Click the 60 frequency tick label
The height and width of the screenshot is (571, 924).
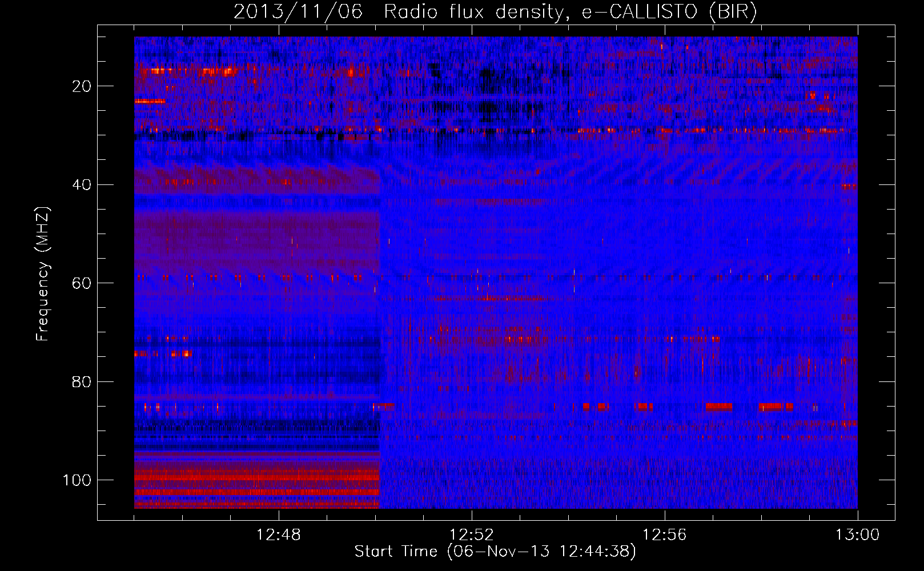click(x=82, y=283)
